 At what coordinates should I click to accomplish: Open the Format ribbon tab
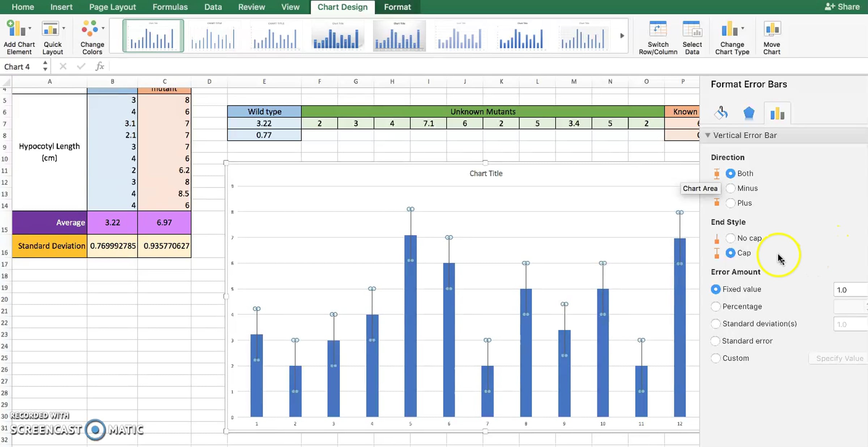click(397, 7)
